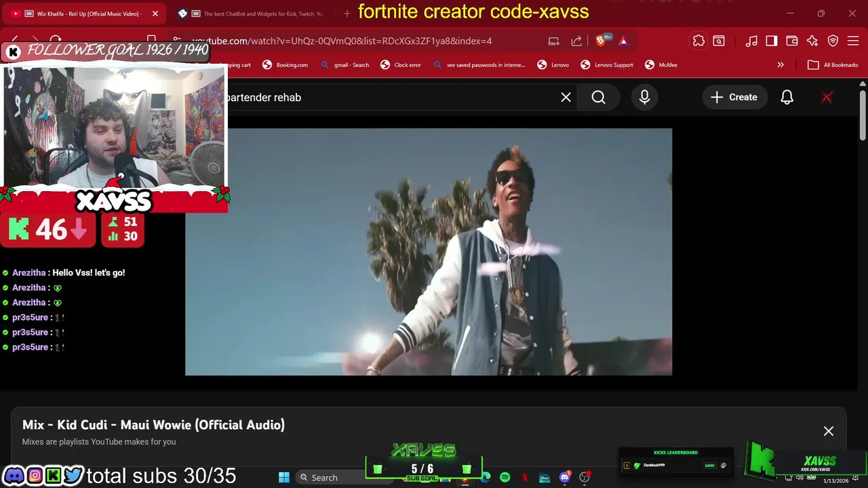This screenshot has width=868, height=488.
Task: Install this site as app icon
Action: point(554,41)
